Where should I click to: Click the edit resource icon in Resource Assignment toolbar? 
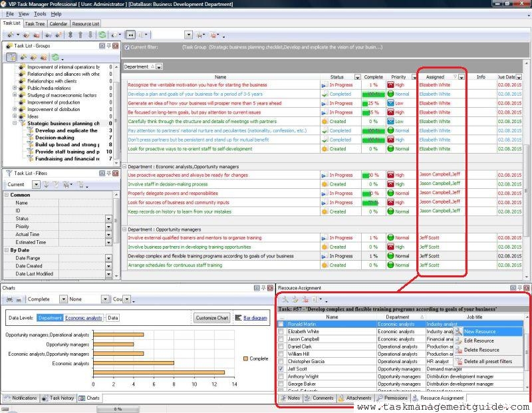(x=295, y=299)
